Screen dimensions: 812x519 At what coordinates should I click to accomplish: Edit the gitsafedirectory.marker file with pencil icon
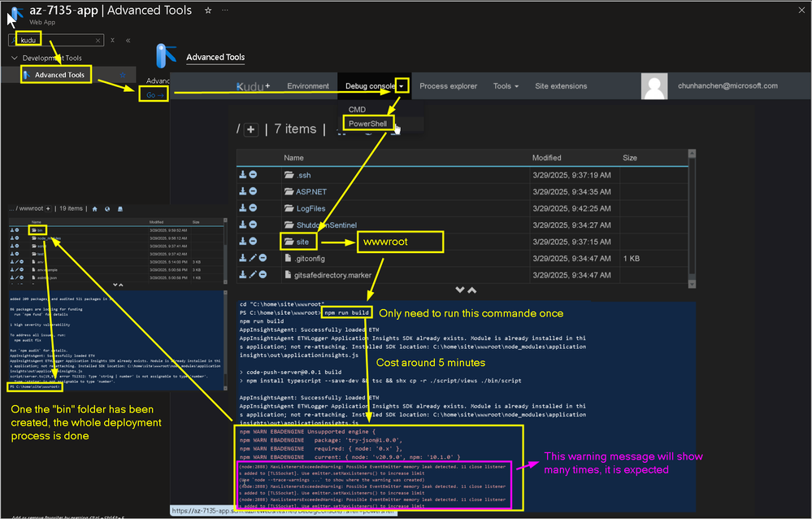(253, 275)
